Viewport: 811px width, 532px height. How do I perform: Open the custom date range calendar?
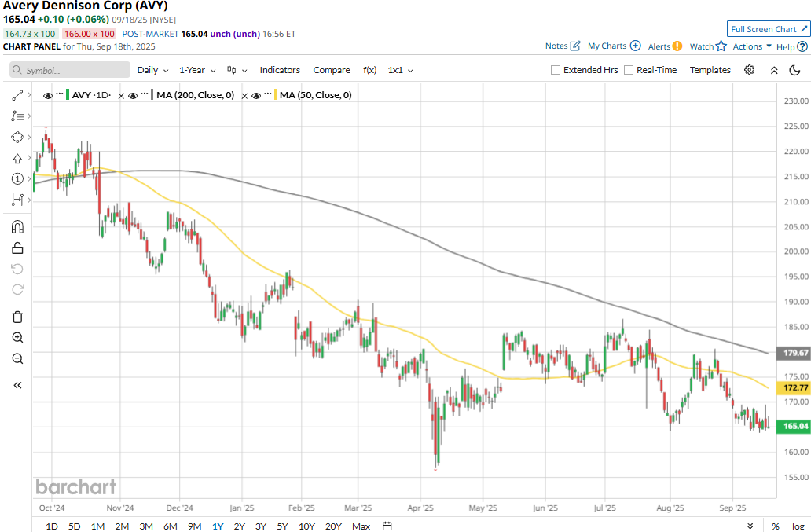[x=387, y=526]
